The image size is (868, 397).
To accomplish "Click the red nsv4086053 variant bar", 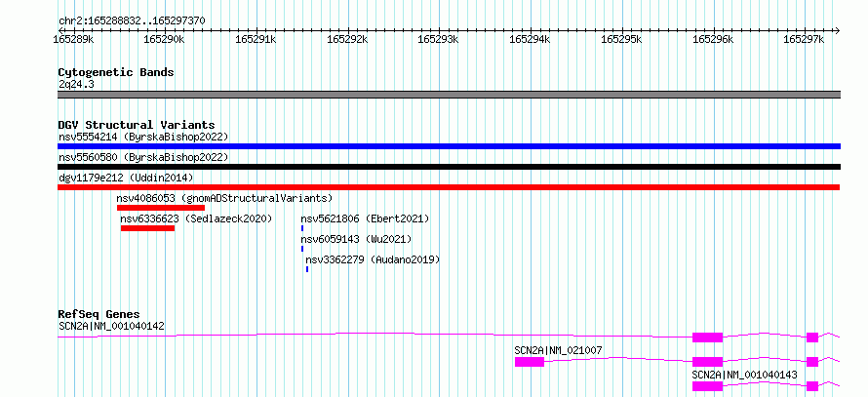I will [161, 208].
